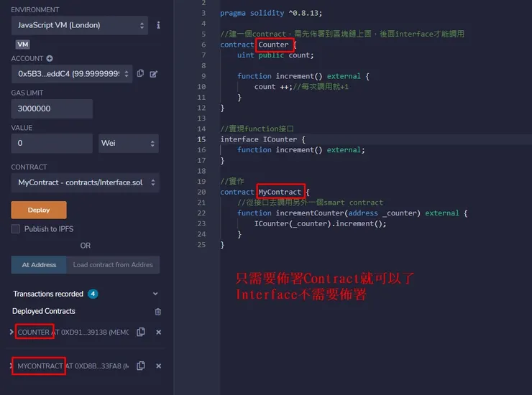Viewport: 532px width, 395px height.
Task: Expand the MYCONTRACT deployed contract
Action: (12, 366)
